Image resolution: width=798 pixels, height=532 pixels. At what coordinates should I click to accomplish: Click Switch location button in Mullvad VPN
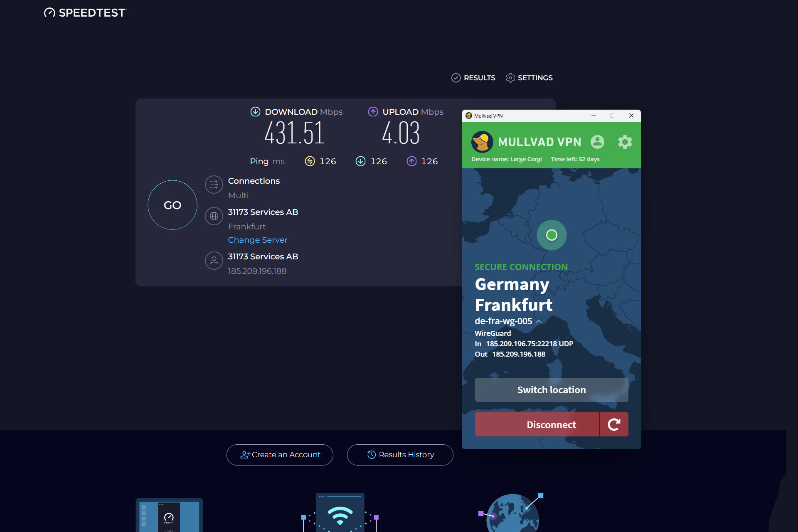(551, 389)
